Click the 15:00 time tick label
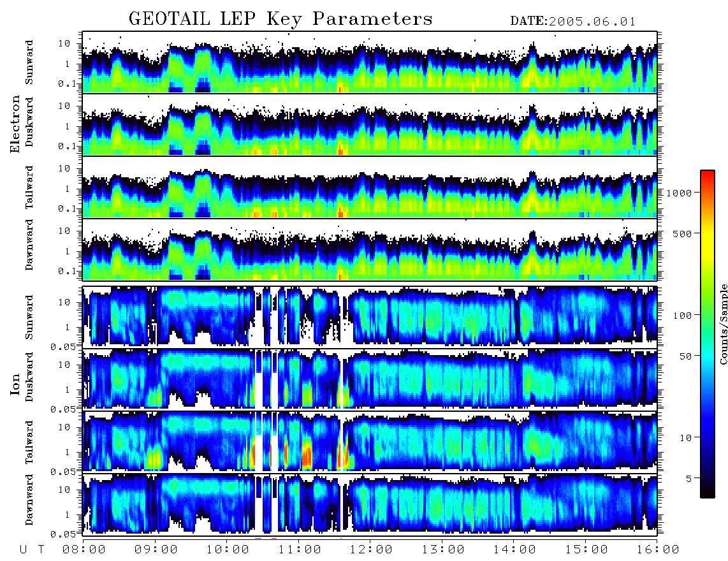 click(x=586, y=550)
